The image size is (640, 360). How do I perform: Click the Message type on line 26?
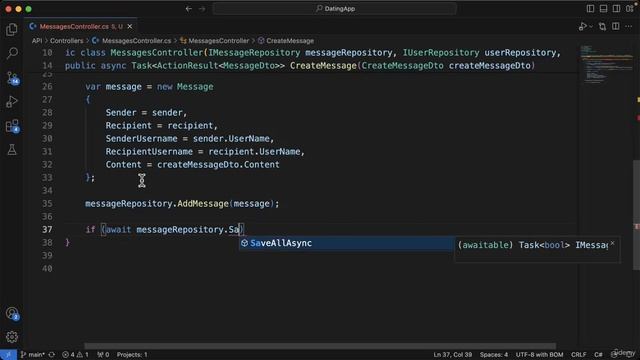click(x=195, y=87)
